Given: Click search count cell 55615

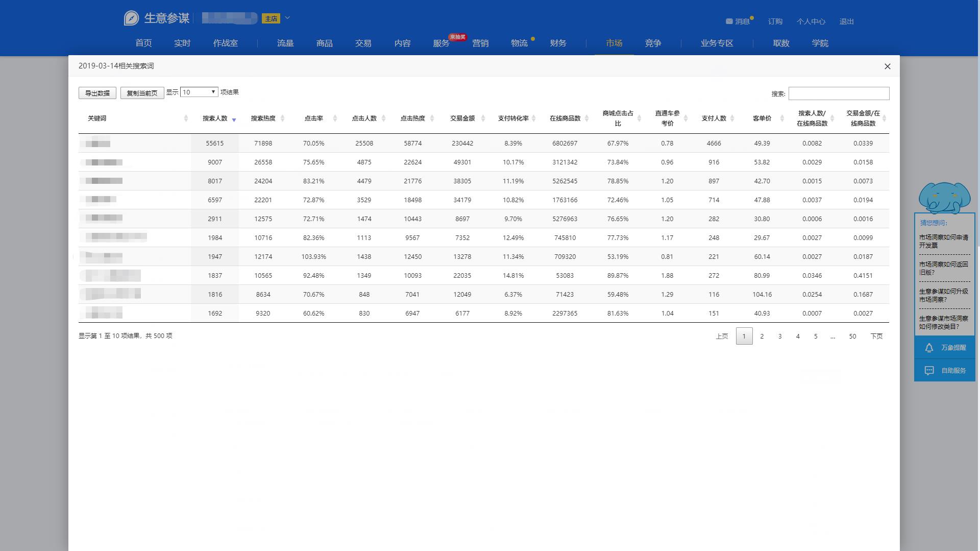Looking at the screenshot, I should (215, 143).
